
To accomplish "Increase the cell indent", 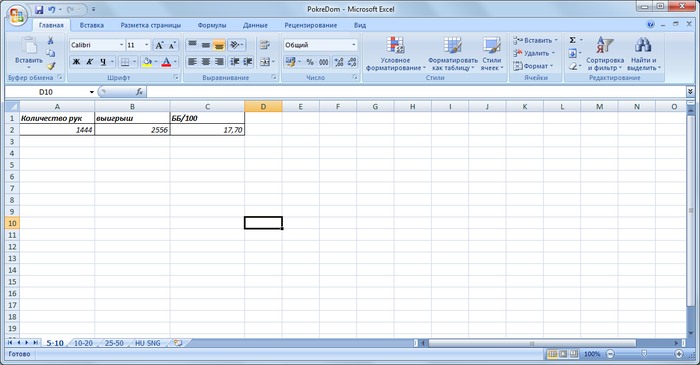I will pos(248,62).
